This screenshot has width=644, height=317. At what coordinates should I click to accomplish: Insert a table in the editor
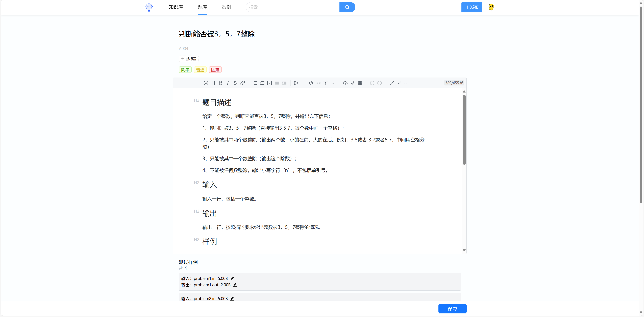[x=360, y=83]
